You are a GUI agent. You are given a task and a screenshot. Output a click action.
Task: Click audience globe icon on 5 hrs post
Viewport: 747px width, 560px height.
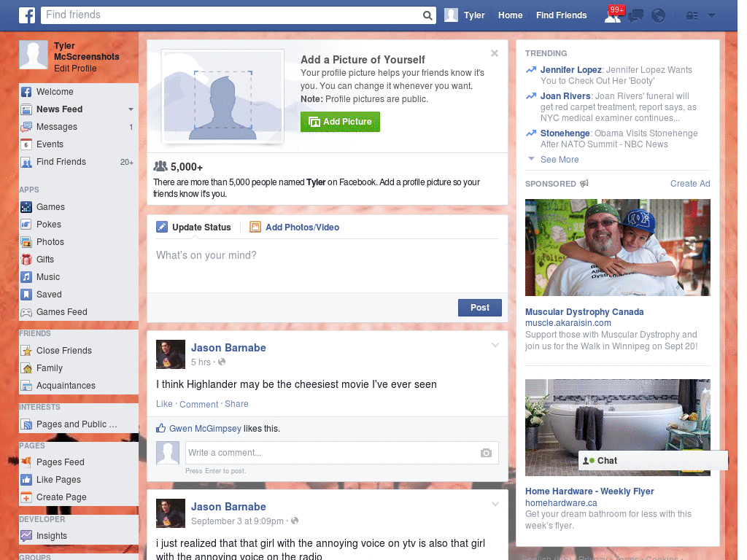click(x=222, y=362)
